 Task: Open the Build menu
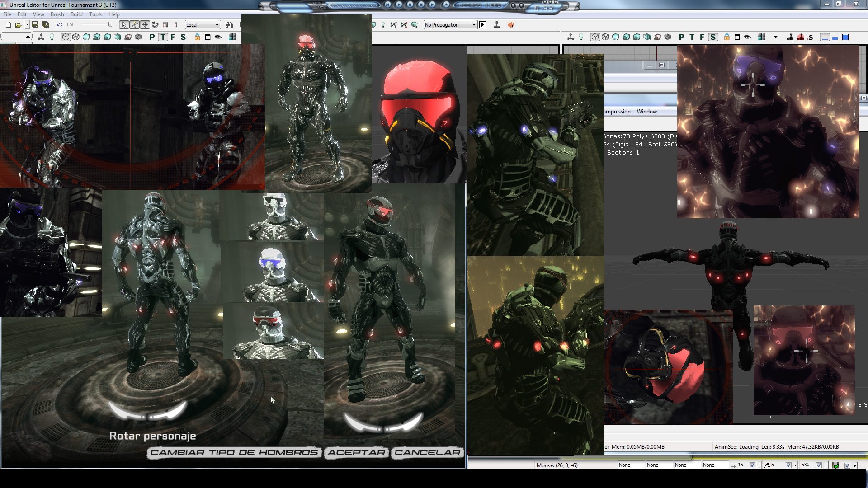[76, 14]
